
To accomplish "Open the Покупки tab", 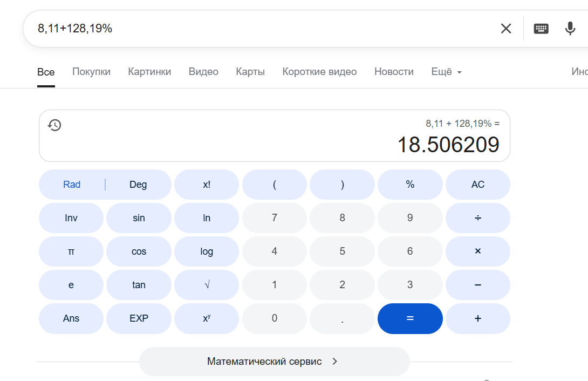I will [x=91, y=72].
